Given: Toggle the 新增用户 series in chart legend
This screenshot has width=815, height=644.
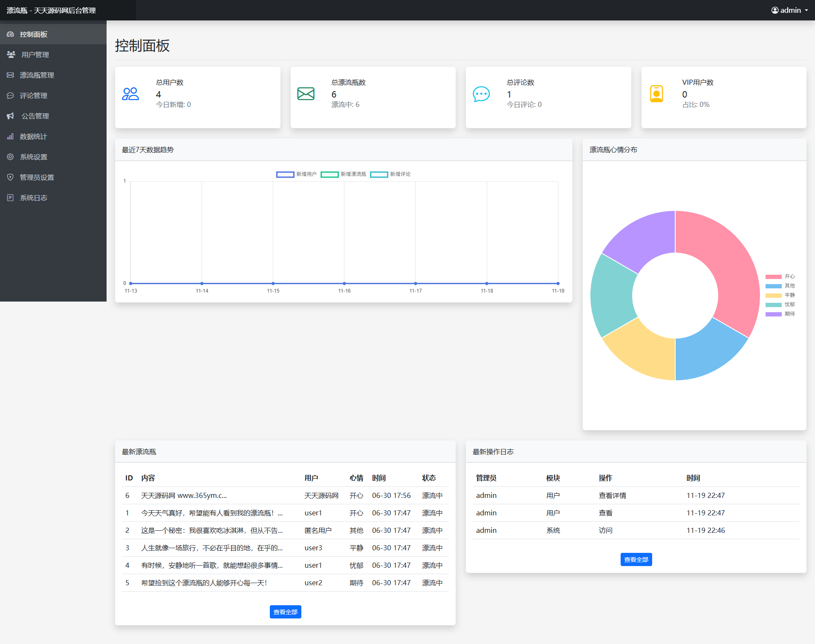Looking at the screenshot, I should point(296,174).
